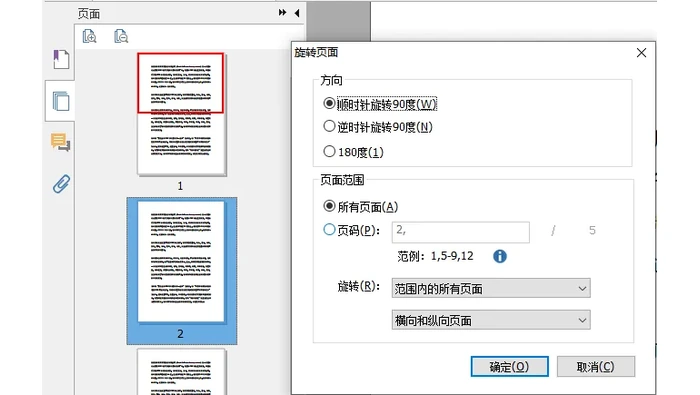The image size is (700, 395).
Task: Select the partially visible third page thumbnail
Action: [x=181, y=372]
